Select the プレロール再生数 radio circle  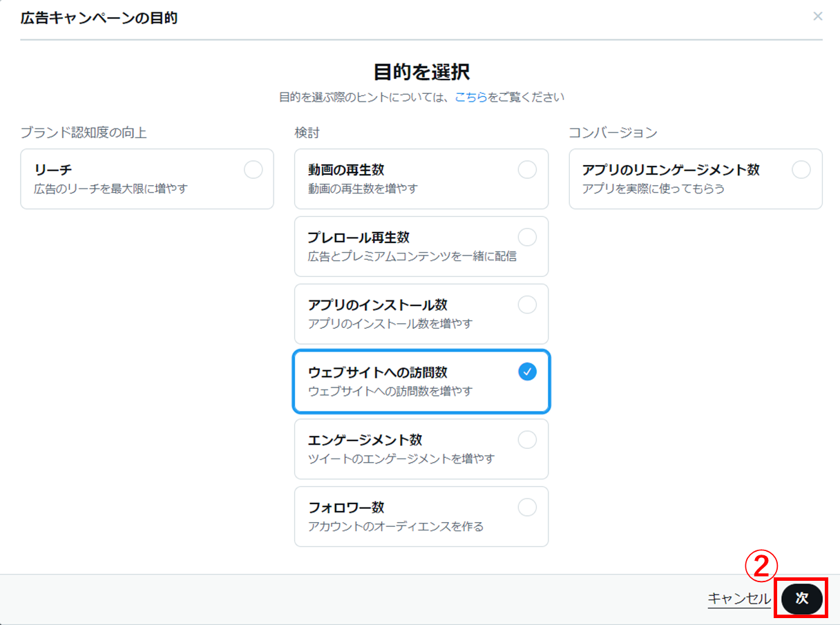click(x=527, y=238)
